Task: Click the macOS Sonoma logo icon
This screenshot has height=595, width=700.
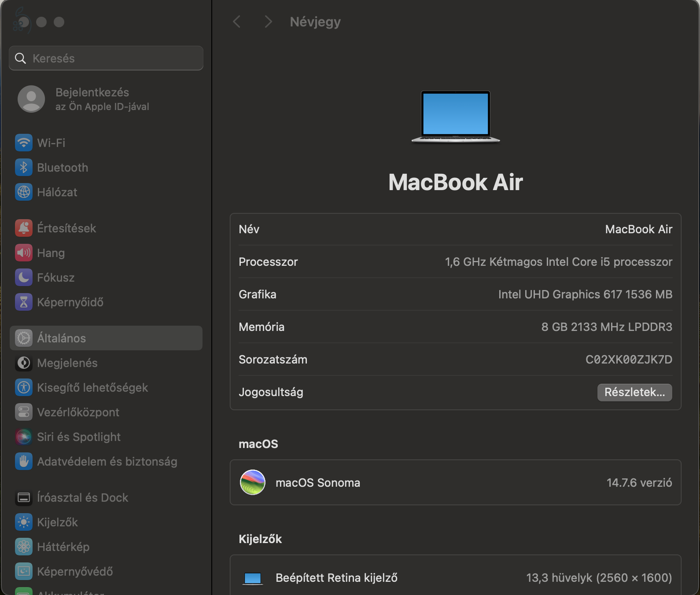Action: tap(253, 482)
